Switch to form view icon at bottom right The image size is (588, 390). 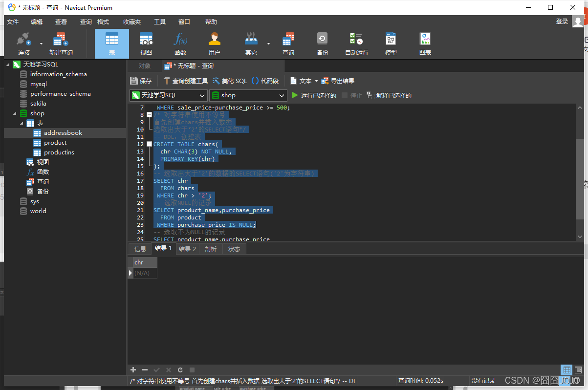tap(578, 370)
